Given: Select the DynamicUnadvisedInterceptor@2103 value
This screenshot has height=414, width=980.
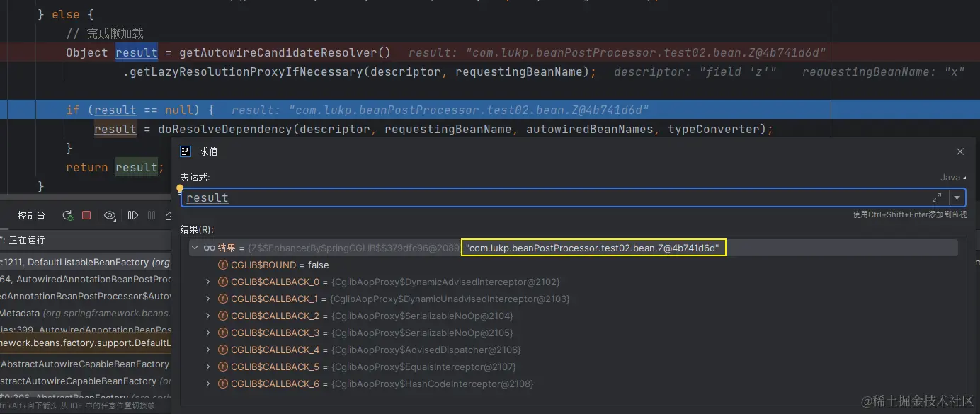Looking at the screenshot, I should point(449,299).
